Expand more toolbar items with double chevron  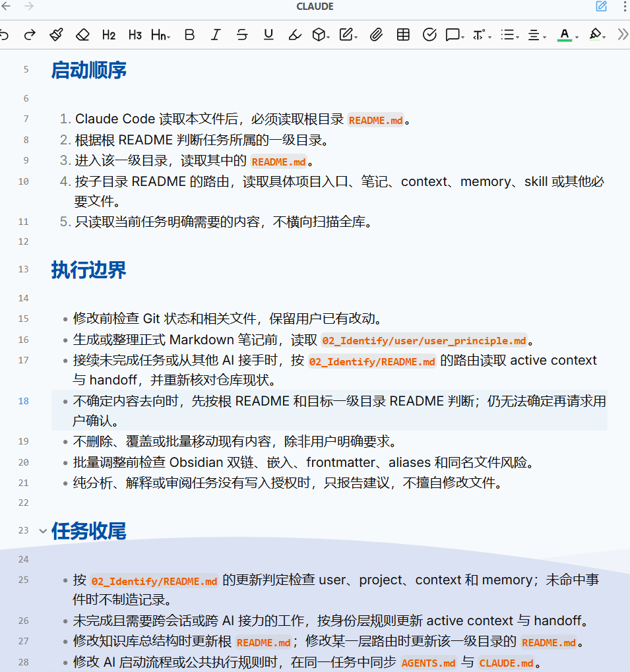click(623, 35)
